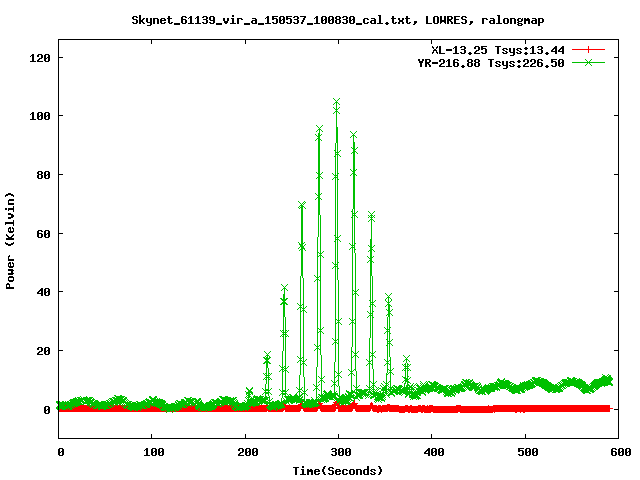Click the chart title starting with Skynet_61139
The height and width of the screenshot is (480, 640).
point(338,19)
